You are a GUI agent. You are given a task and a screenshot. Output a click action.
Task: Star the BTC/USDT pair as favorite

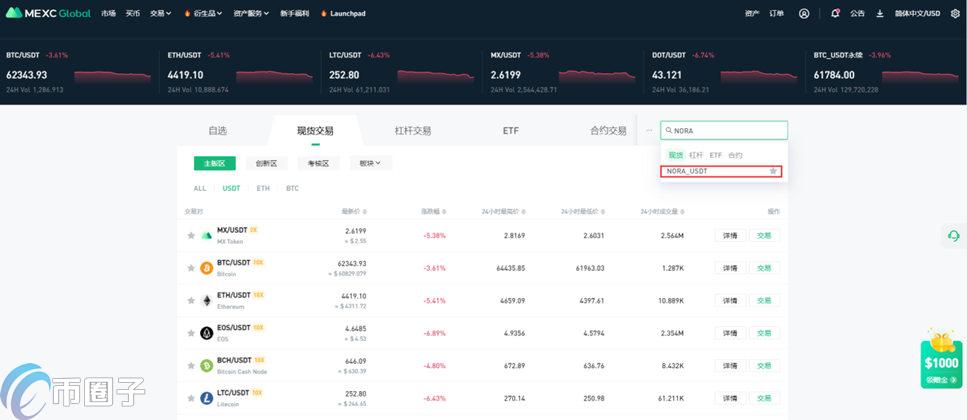pos(191,268)
